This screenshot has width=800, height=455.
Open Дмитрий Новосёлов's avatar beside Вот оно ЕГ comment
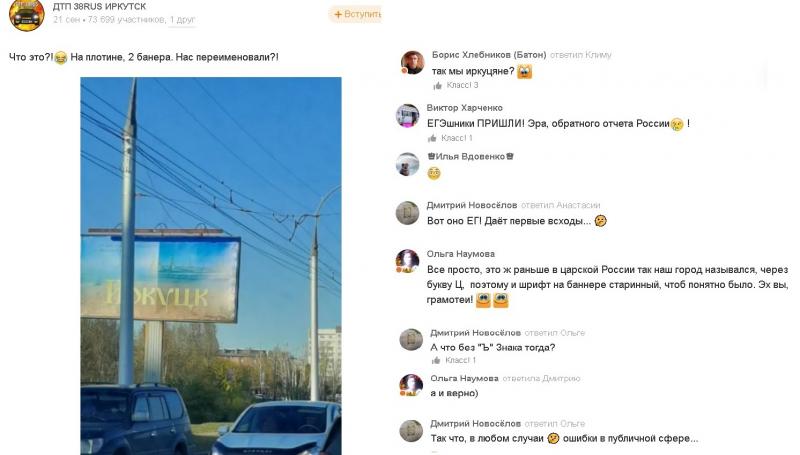(x=408, y=213)
